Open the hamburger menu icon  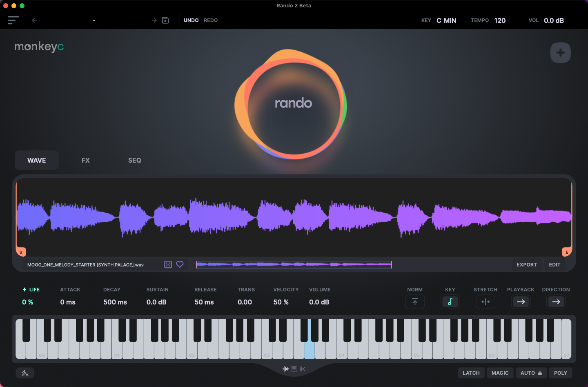pos(13,20)
